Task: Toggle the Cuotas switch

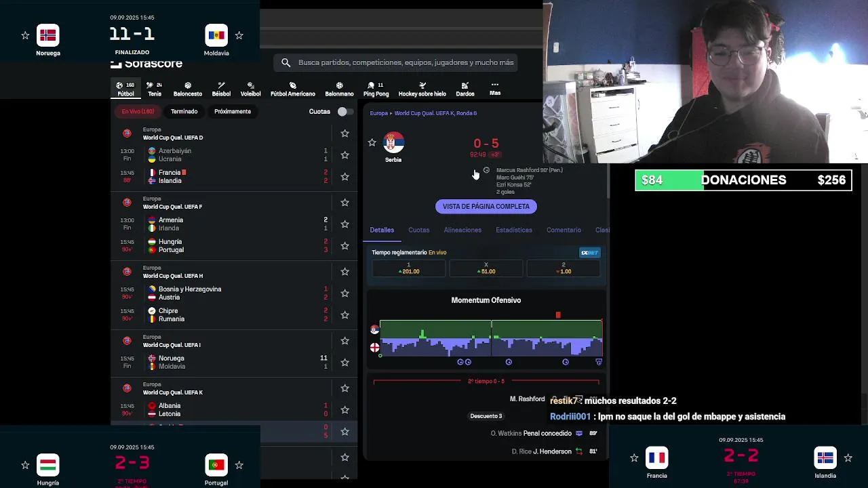Action: tap(345, 112)
